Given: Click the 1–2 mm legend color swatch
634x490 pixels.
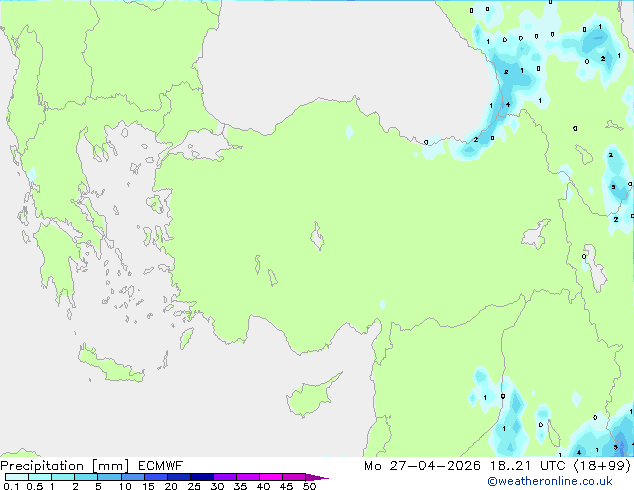Looking at the screenshot, I should tap(63, 477).
